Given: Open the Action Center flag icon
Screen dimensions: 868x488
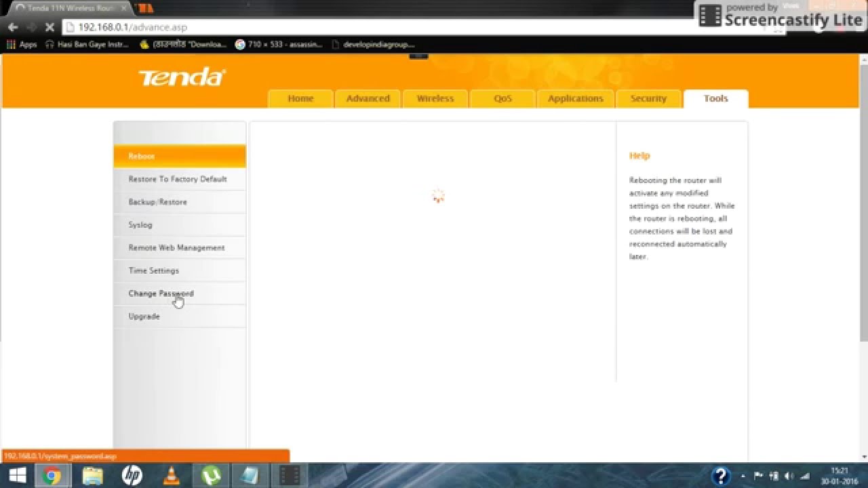Looking at the screenshot, I should click(x=758, y=476).
